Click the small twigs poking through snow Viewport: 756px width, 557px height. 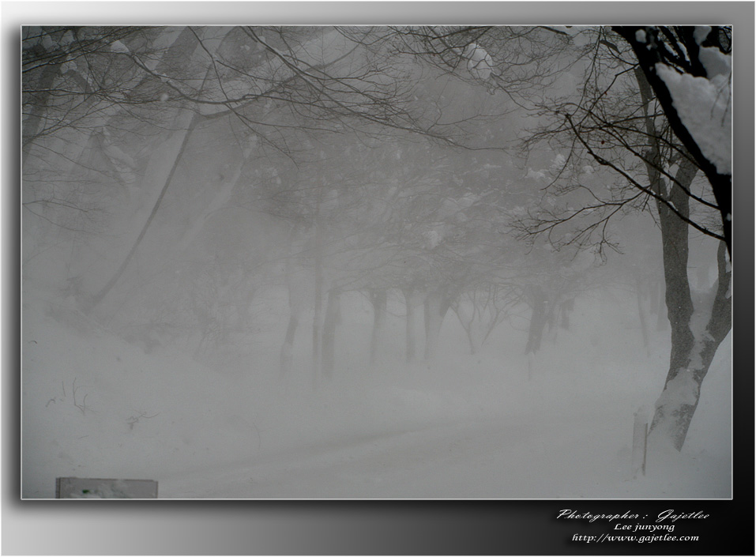[x=75, y=395]
